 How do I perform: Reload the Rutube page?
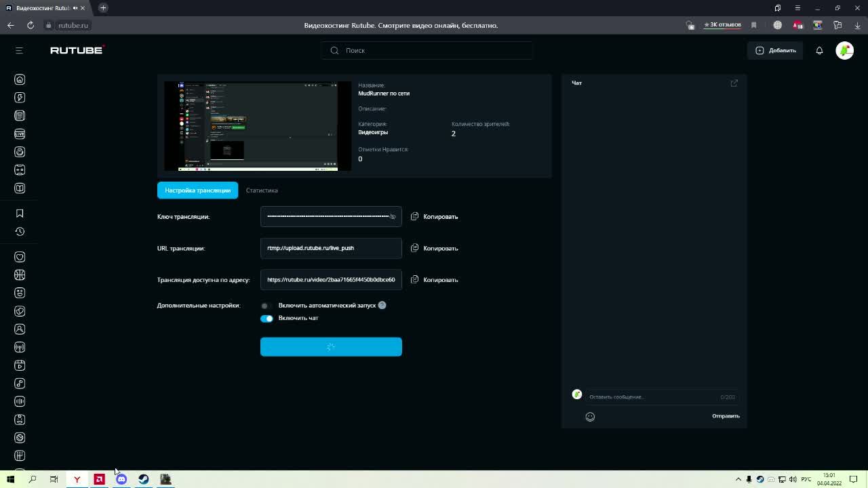[31, 25]
